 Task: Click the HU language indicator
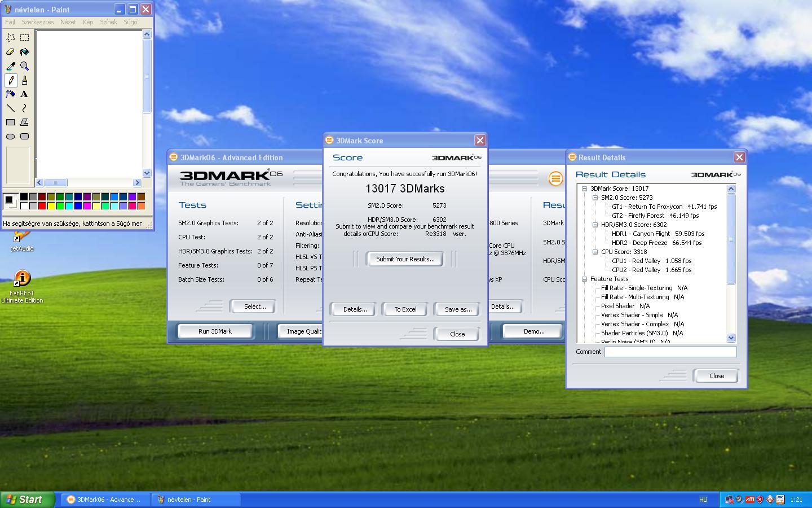[703, 500]
